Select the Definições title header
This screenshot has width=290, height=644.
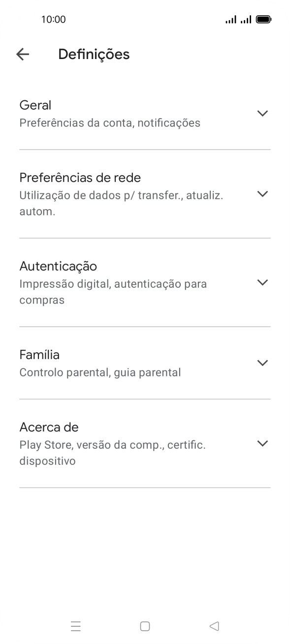tap(94, 55)
